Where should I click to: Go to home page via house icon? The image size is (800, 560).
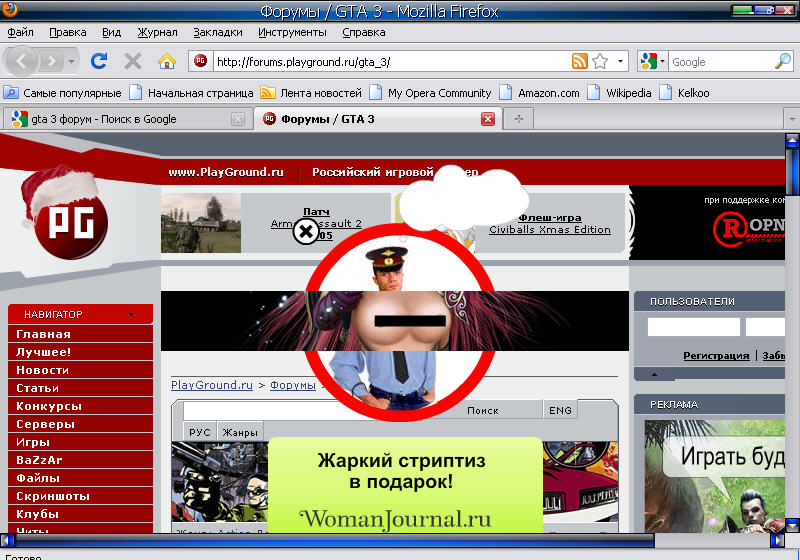coord(167,62)
